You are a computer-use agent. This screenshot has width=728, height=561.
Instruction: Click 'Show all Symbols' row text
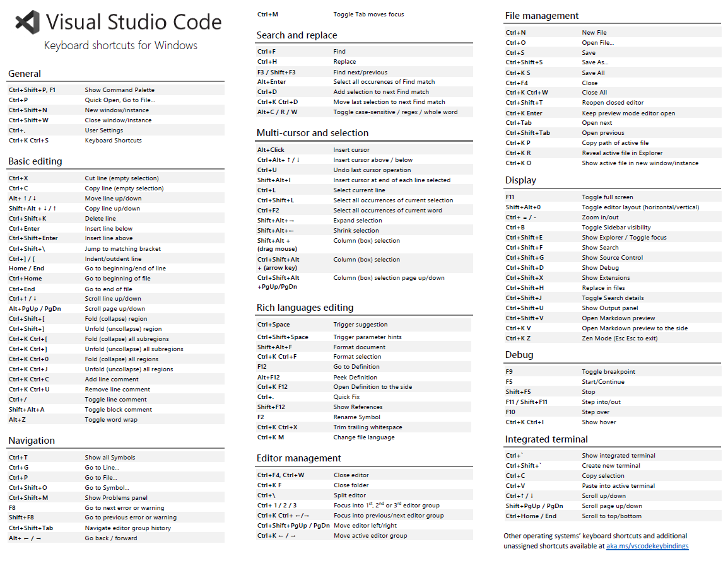[x=110, y=458]
